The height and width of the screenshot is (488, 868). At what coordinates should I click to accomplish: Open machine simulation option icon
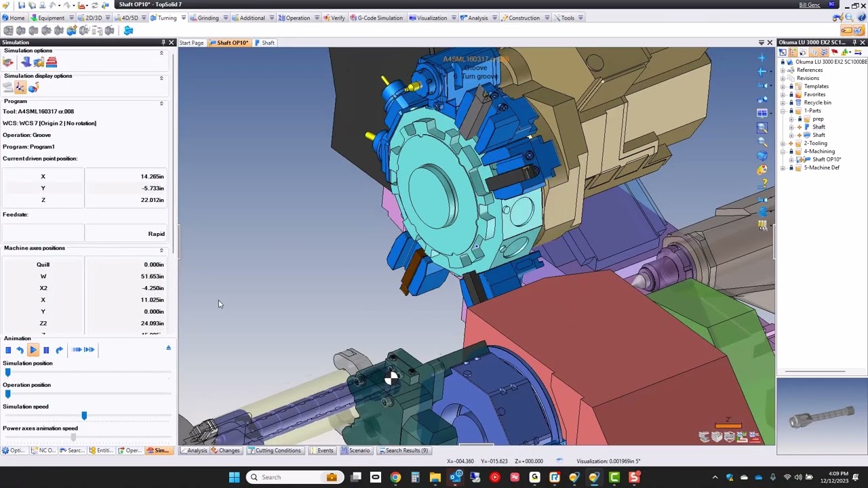coord(8,62)
